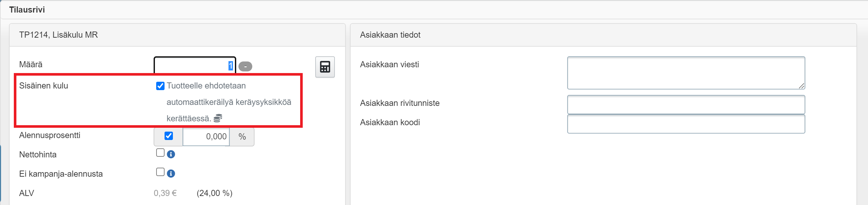
Task: Check the Ei kampanja-alennusta checkbox
Action: (160, 172)
